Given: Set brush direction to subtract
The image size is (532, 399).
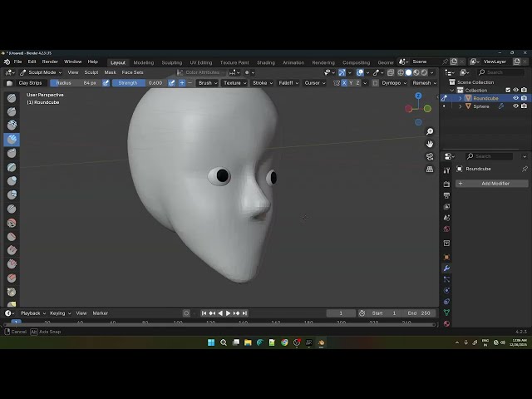Looking at the screenshot, I should click(x=190, y=83).
